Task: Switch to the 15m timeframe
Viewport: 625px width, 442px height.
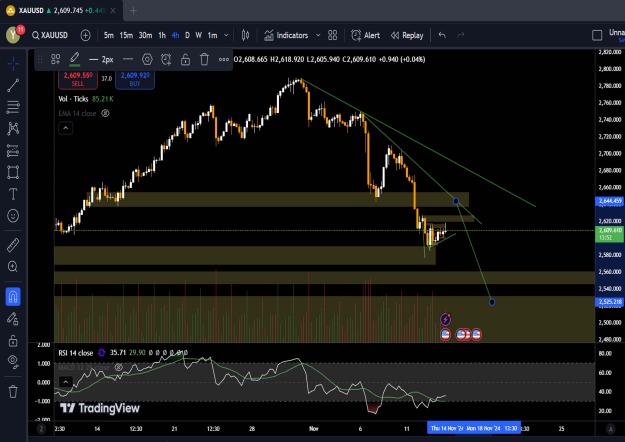Action: [126, 35]
